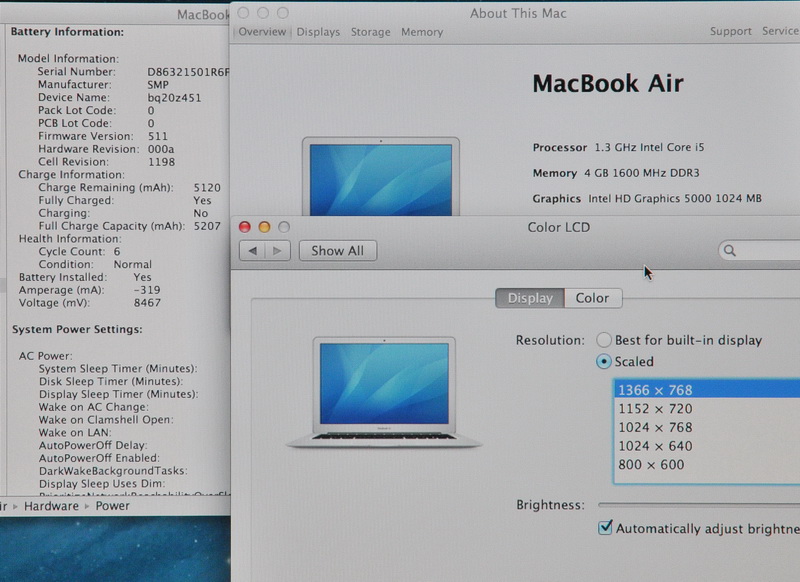This screenshot has width=800, height=582.
Task: Click the Brightness slider track
Action: [699, 504]
